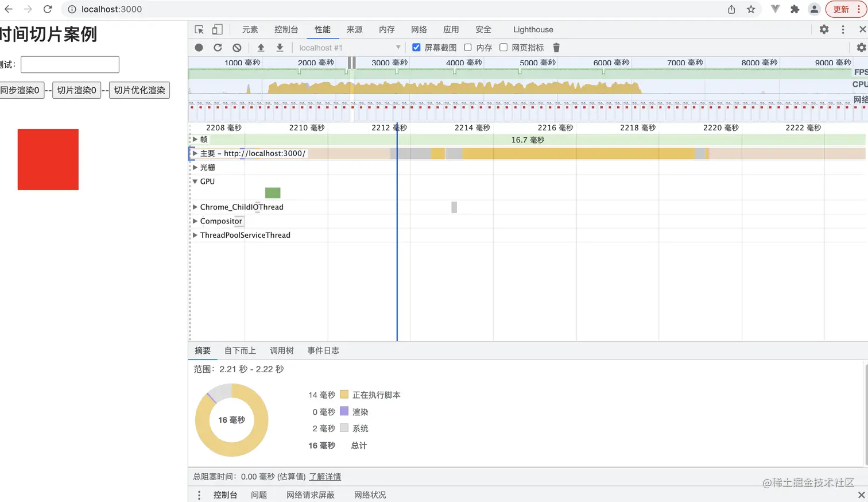Collapse the GPU track

(195, 181)
